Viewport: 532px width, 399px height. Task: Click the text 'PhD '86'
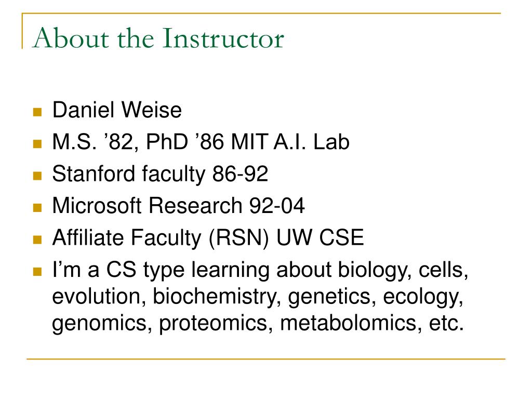click(x=185, y=142)
